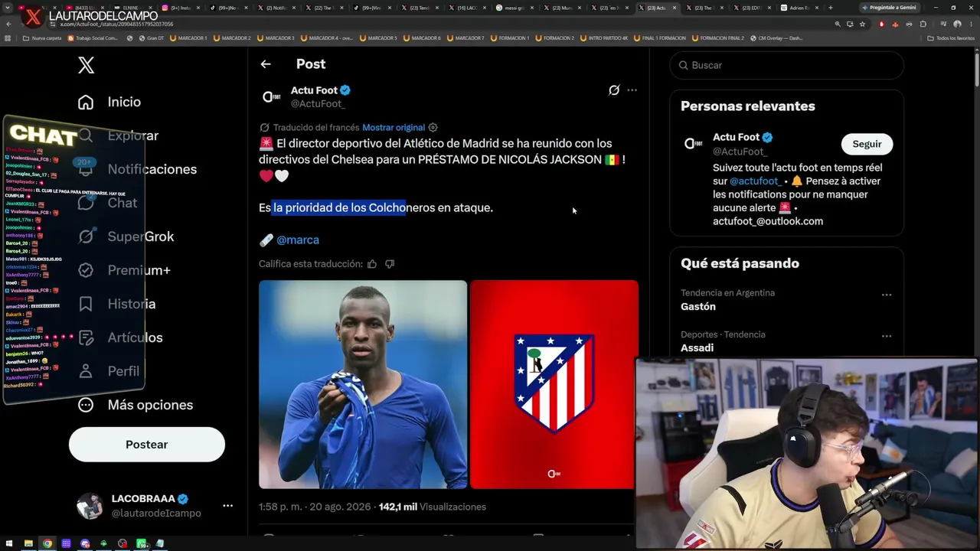The image size is (980, 551).
Task: Open the Nueva carpeta bookmarks folder
Action: 43,37
